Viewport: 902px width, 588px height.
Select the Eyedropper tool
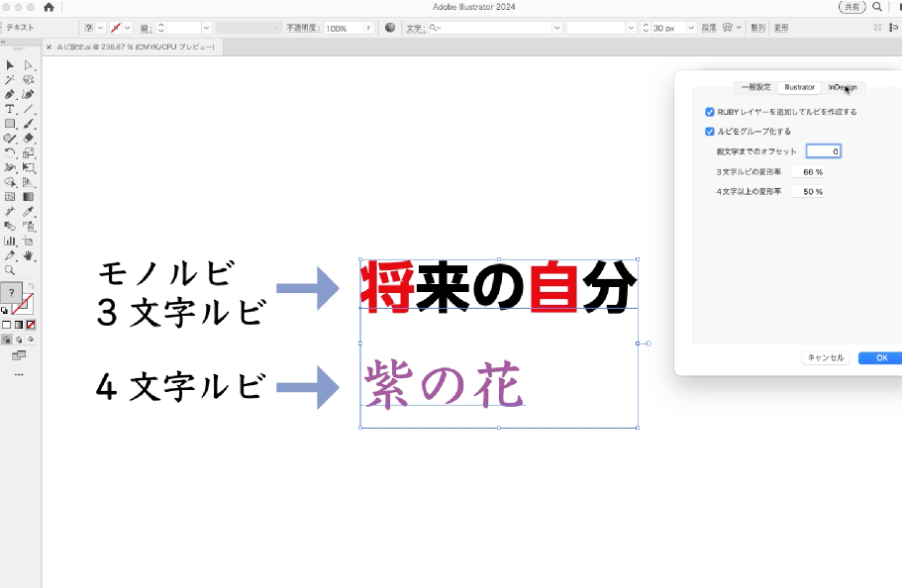pyautogui.click(x=29, y=211)
